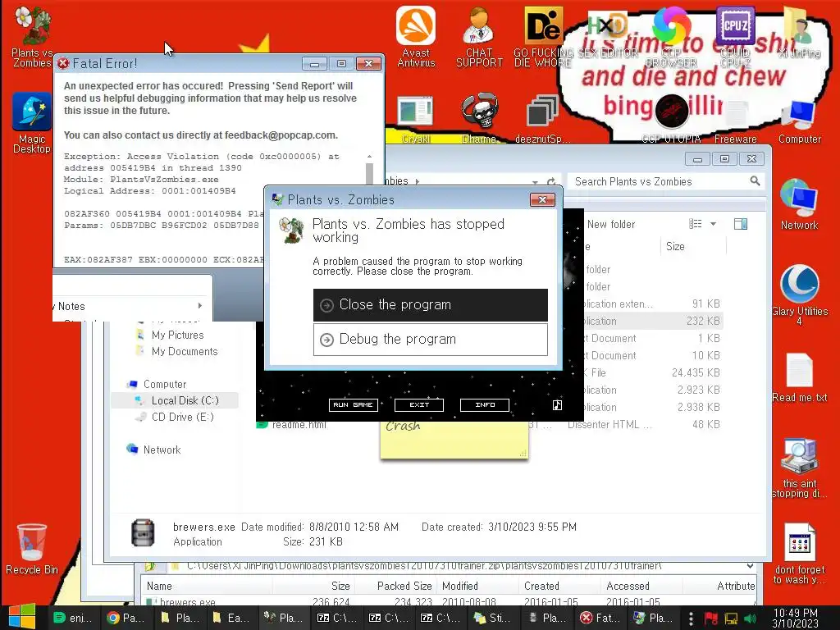The image size is (840, 630).
Task: Select the deeznutSp... desktop icon
Action: 542,118
